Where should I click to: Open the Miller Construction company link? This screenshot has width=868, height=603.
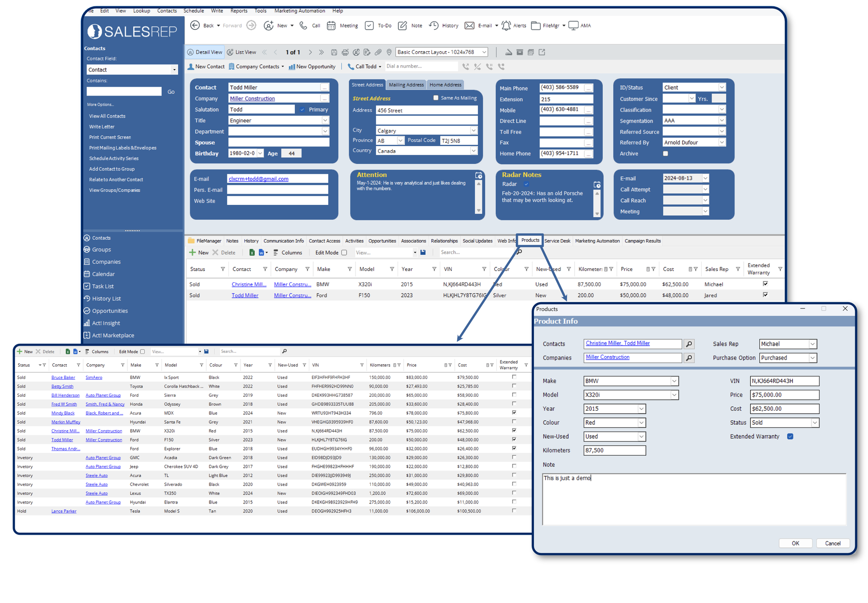coord(252,99)
